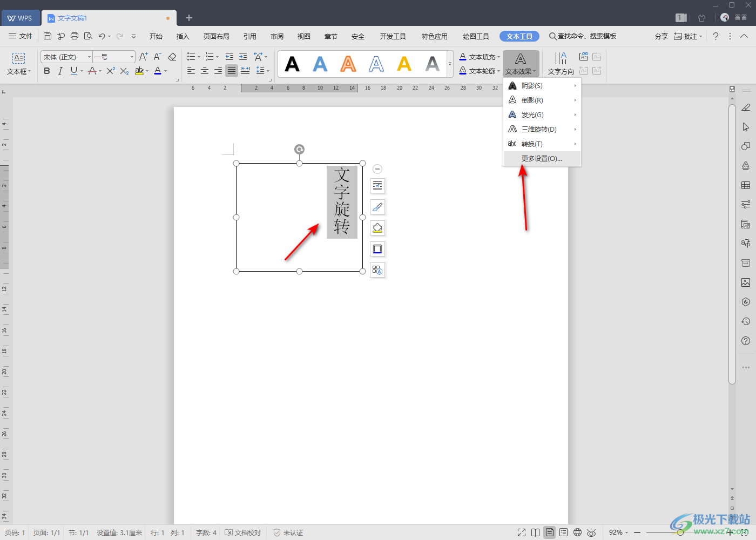This screenshot has width=756, height=540.
Task: Open the 页面布局 ribbon tab
Action: pyautogui.click(x=217, y=36)
